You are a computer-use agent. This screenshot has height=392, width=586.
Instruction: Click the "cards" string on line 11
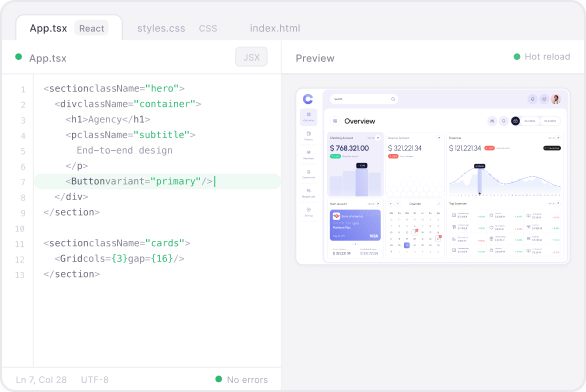tap(165, 243)
